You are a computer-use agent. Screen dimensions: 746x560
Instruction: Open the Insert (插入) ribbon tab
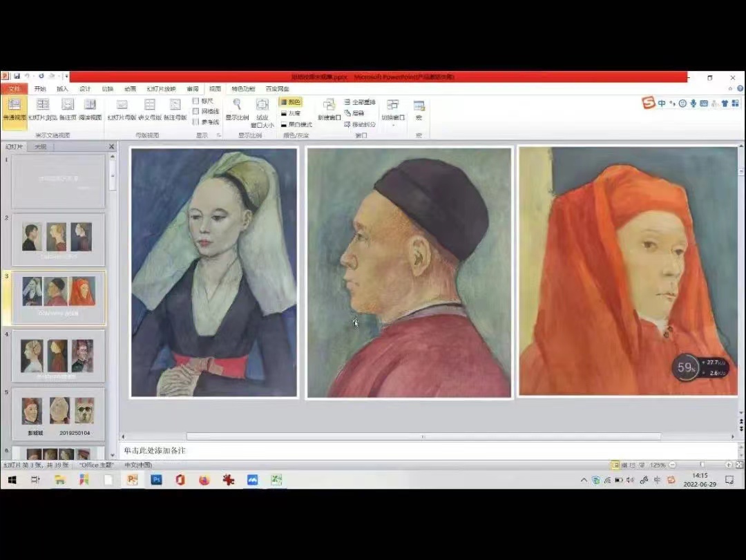[63, 89]
